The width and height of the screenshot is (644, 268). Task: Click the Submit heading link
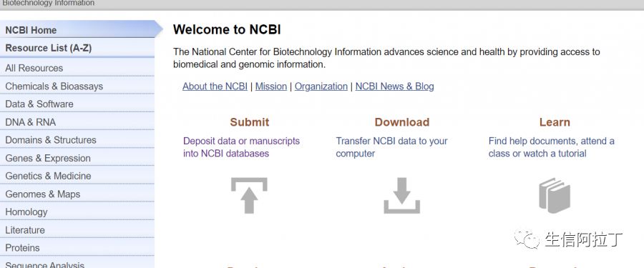[x=249, y=122]
